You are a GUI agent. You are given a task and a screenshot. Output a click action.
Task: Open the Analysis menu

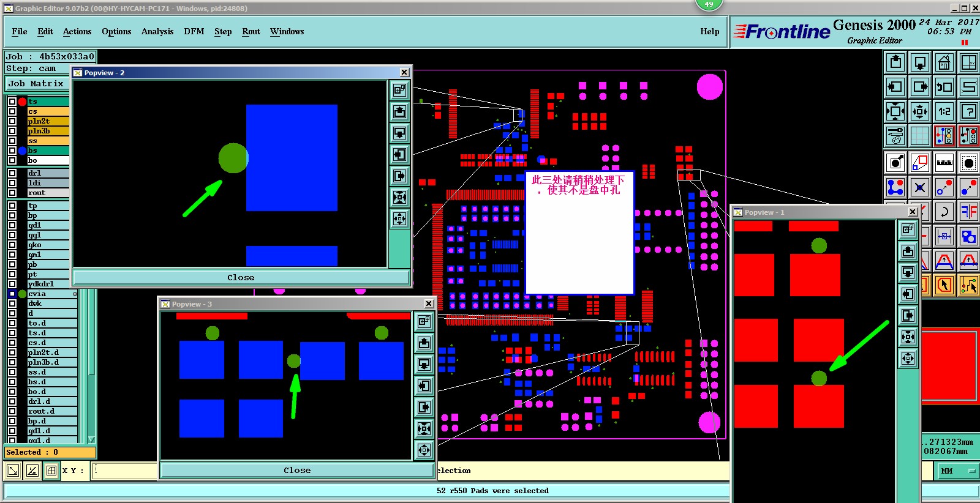[x=157, y=31]
